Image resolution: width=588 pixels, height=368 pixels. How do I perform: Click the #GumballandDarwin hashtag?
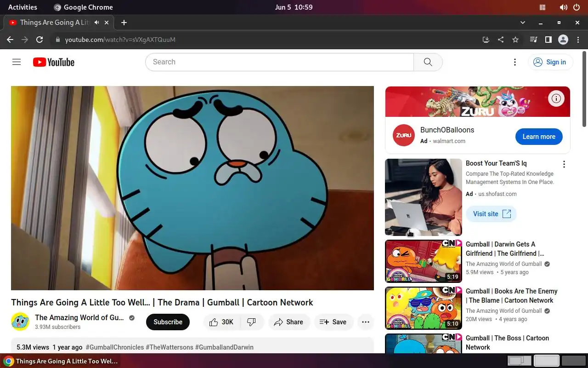click(224, 347)
